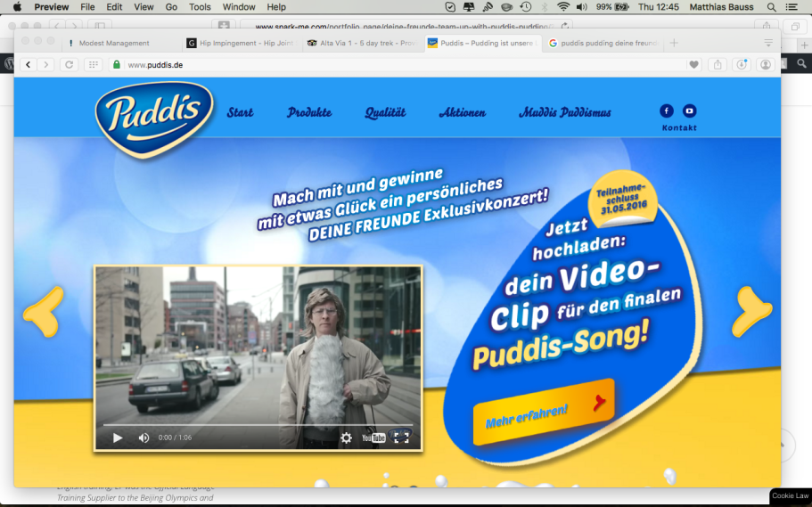The width and height of the screenshot is (812, 507).
Task: Click the YouTube logo in the player
Action: pos(373,437)
